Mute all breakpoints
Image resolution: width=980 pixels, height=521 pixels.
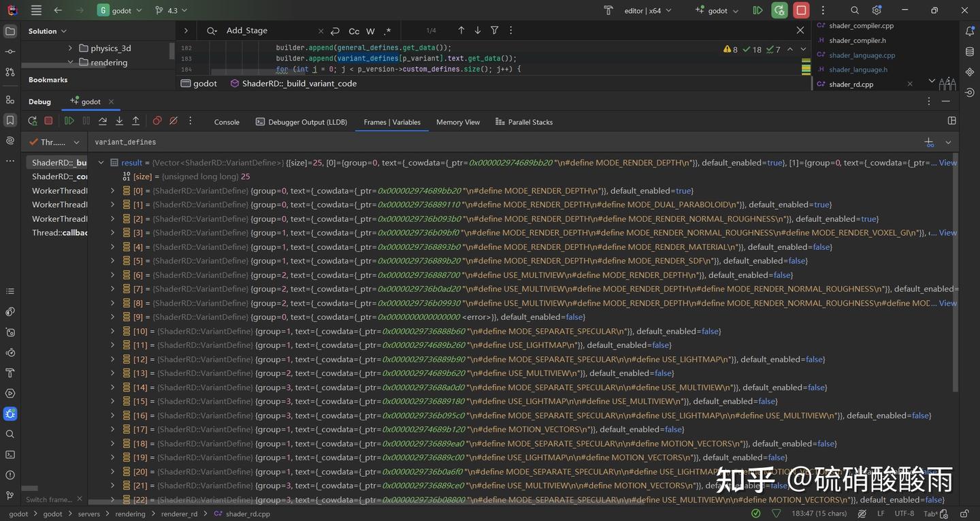click(x=173, y=121)
